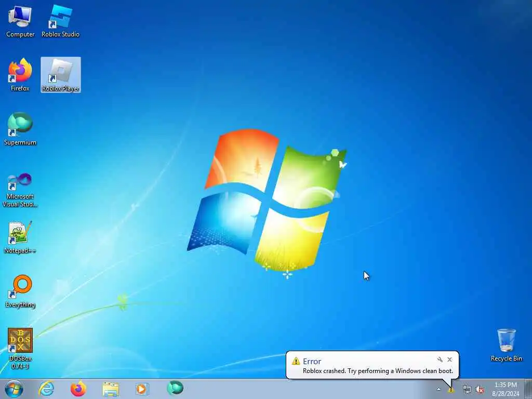
Task: Select the Notepad++ desktop shortcut
Action: click(20, 237)
